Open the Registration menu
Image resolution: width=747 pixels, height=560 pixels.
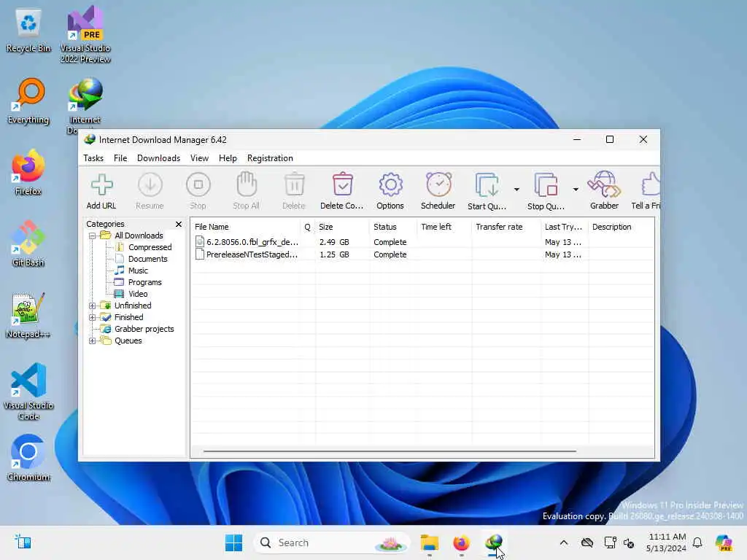[270, 158]
